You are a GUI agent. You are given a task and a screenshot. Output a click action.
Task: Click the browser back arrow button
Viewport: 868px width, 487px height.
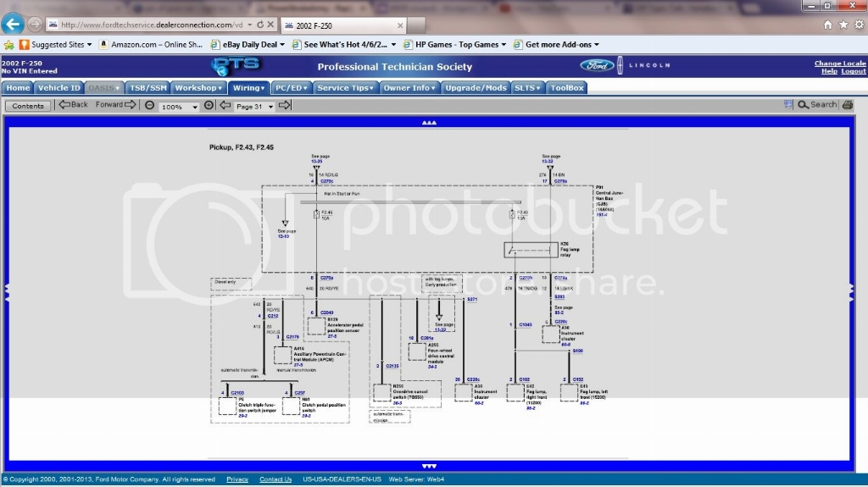tap(13, 24)
